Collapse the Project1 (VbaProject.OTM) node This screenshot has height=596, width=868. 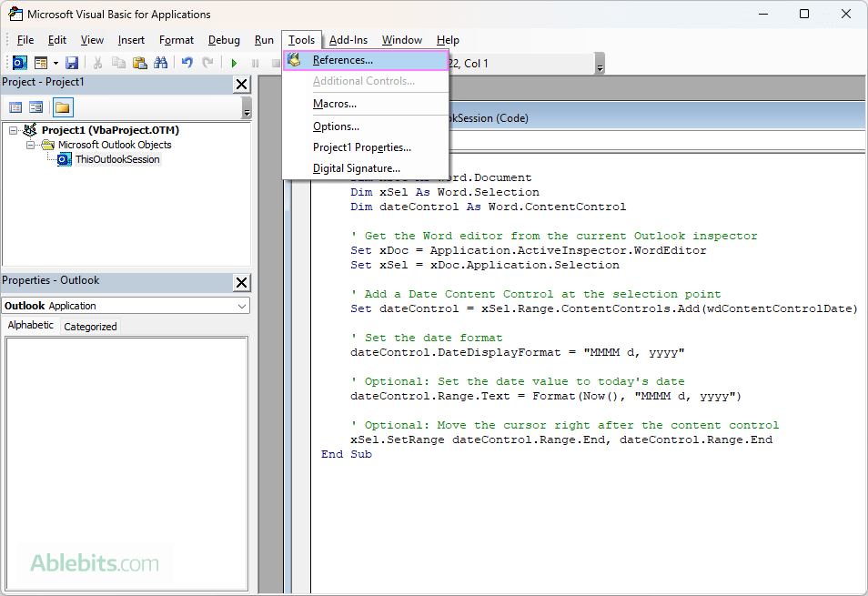coord(14,131)
